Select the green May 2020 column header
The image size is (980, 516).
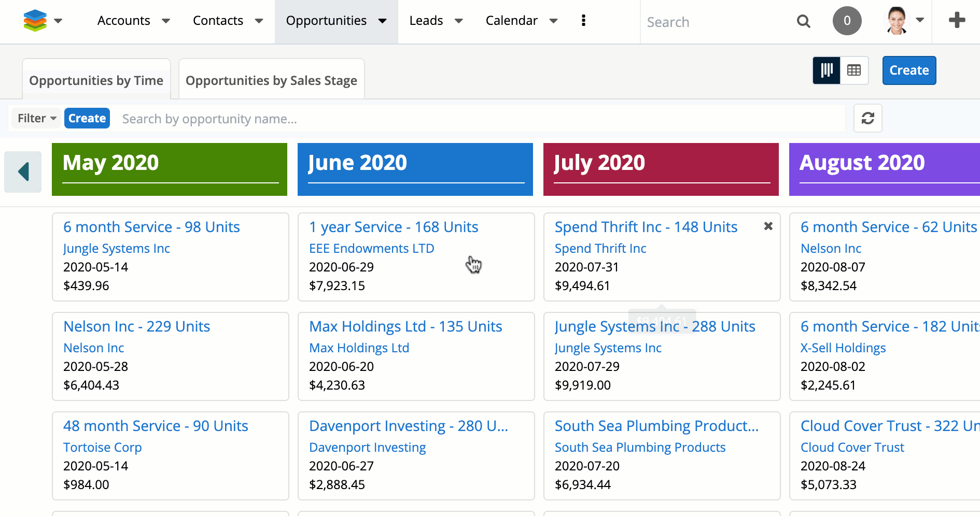coord(170,169)
